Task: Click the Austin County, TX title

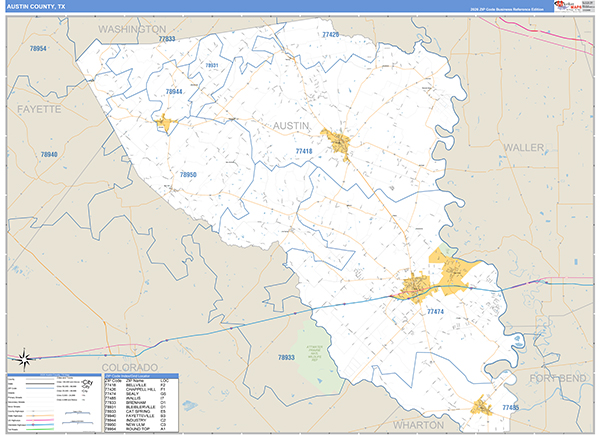Action: tap(37, 6)
